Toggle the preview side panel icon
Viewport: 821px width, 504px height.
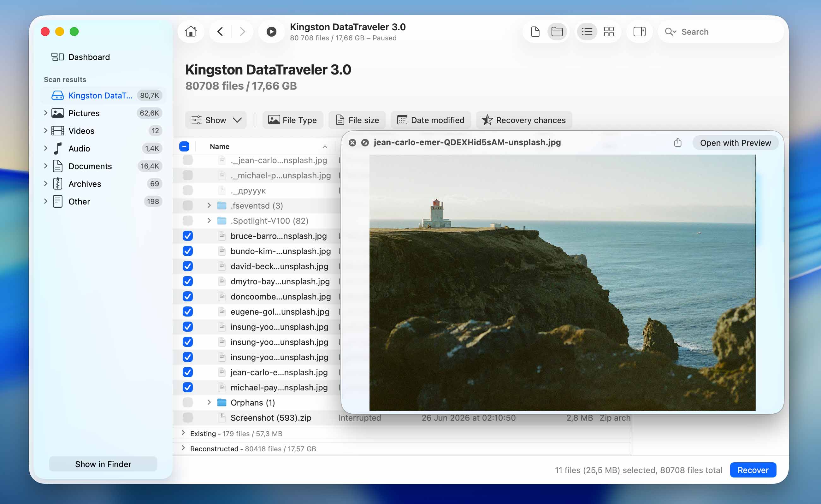pyautogui.click(x=639, y=32)
